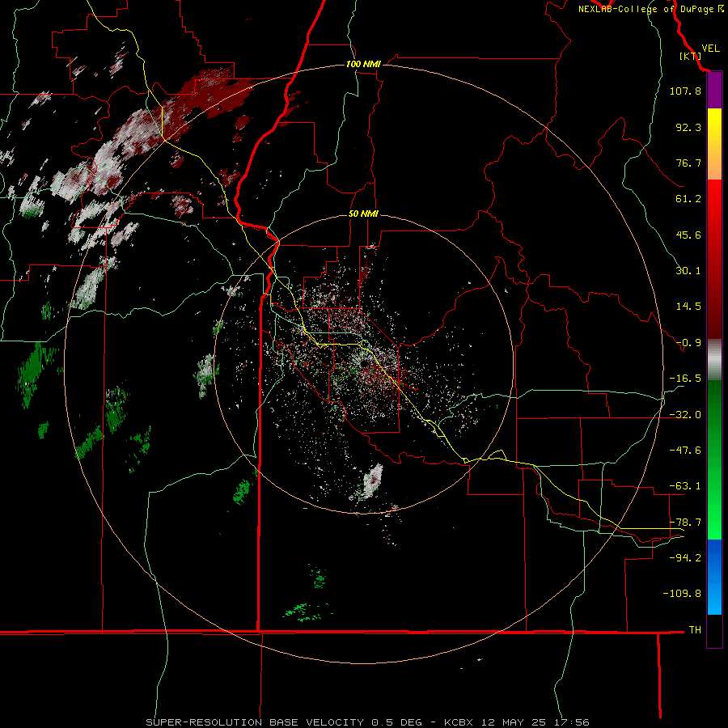Select the 76.7 scale value
This screenshot has height=728, width=728.
(688, 163)
